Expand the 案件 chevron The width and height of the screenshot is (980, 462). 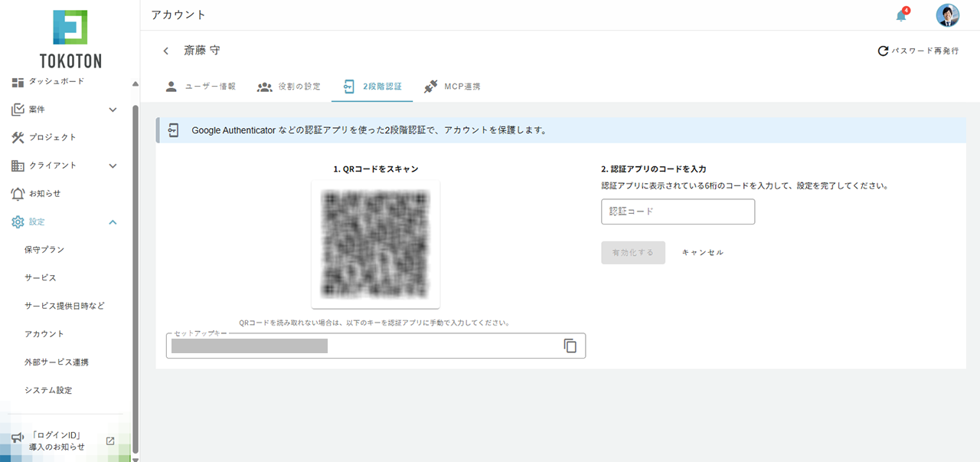(x=113, y=110)
